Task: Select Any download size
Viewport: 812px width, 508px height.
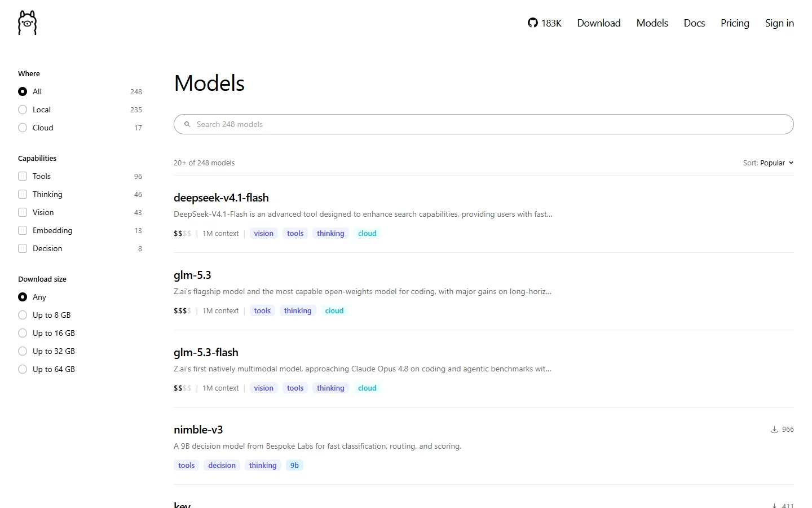Action: (x=23, y=297)
